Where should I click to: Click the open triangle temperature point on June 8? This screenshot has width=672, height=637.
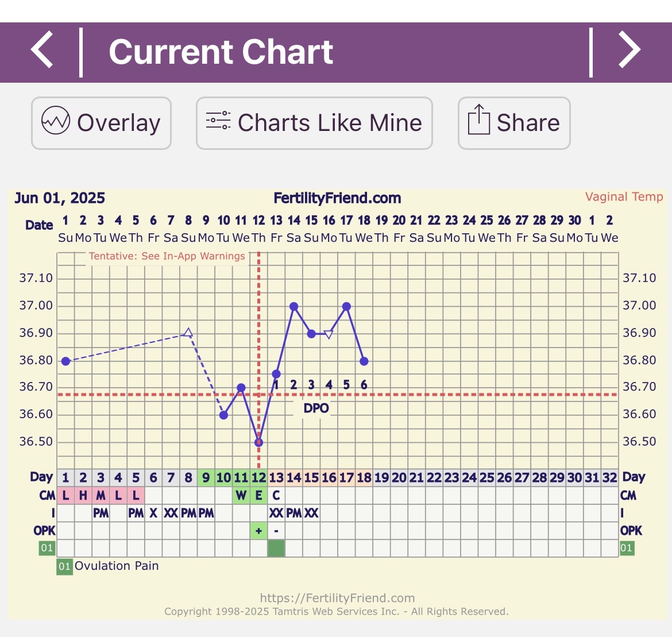pos(188,333)
